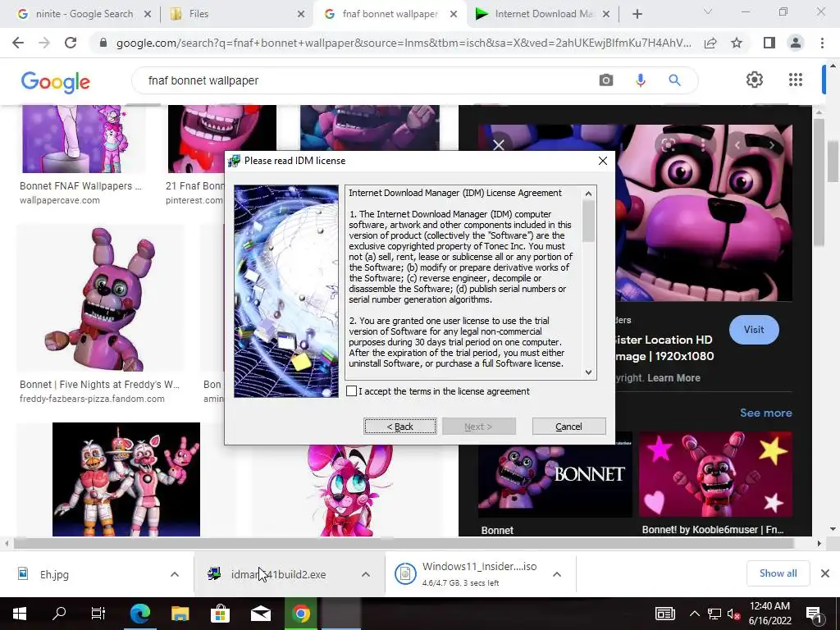Open Chrome three-dot menu
Image resolution: width=840 pixels, height=630 pixels.
pos(822,43)
